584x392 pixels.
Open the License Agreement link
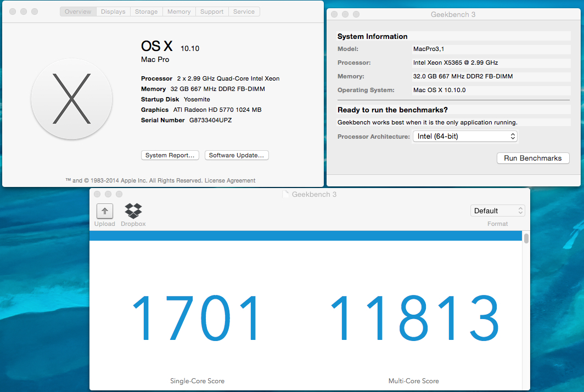[230, 180]
